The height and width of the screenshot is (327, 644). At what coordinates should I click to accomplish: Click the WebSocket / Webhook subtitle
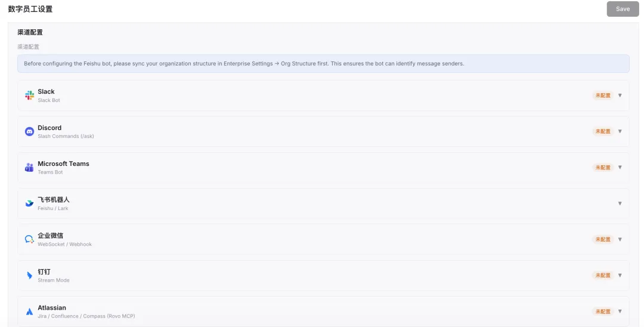pyautogui.click(x=64, y=244)
